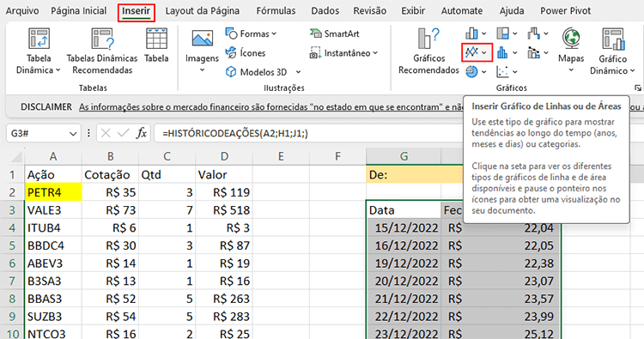Click the fx insert function icon
644x339 pixels.
[142, 133]
